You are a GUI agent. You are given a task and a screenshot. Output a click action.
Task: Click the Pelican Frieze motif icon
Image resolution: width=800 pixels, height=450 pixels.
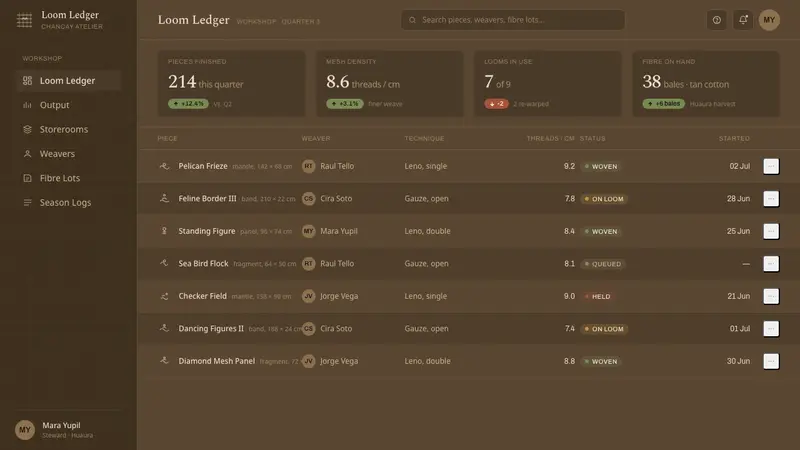tap(164, 166)
